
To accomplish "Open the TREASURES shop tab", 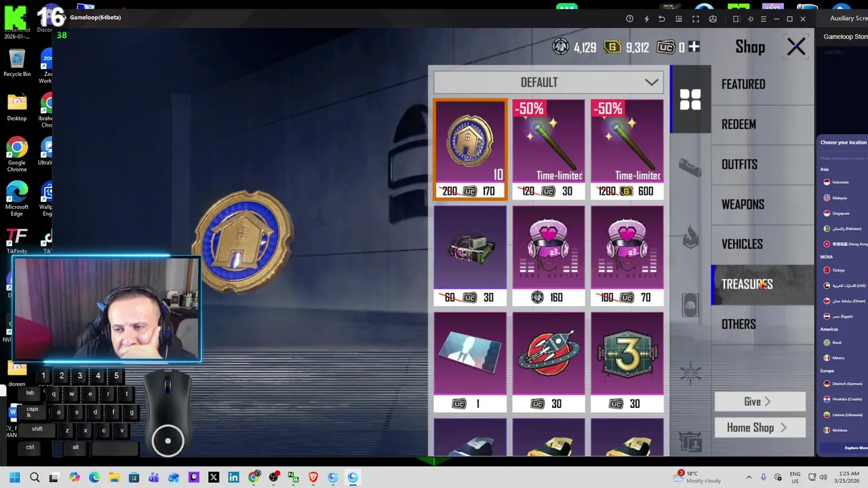I will (762, 285).
